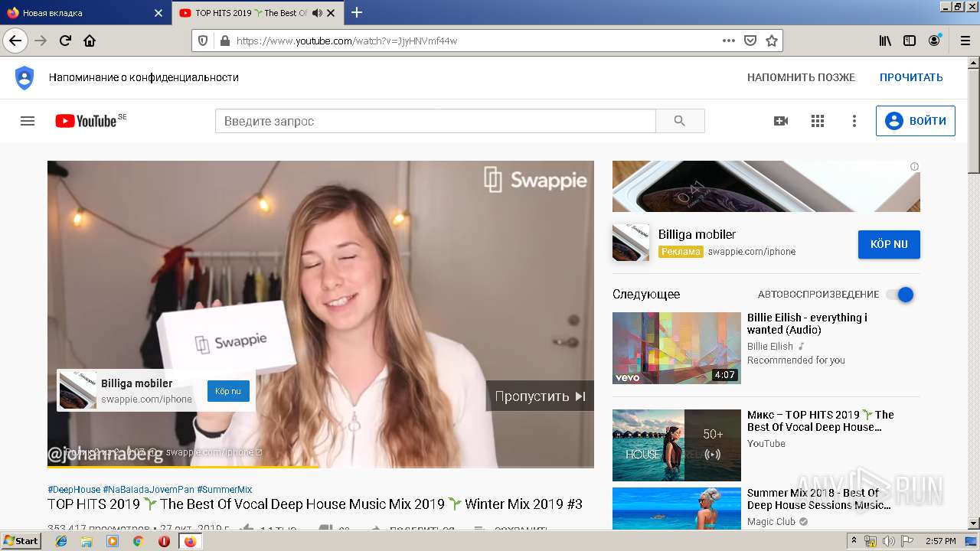Toggle АВТОВОСПРОИЗВЕДЕНИЕ autoplay switch

[900, 295]
